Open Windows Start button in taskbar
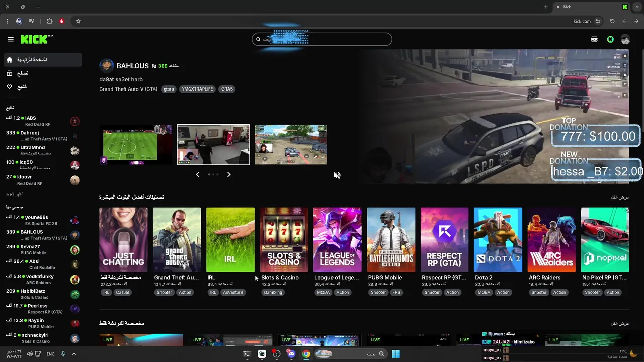Viewport: 644px width, 362px height. pyautogui.click(x=396, y=354)
